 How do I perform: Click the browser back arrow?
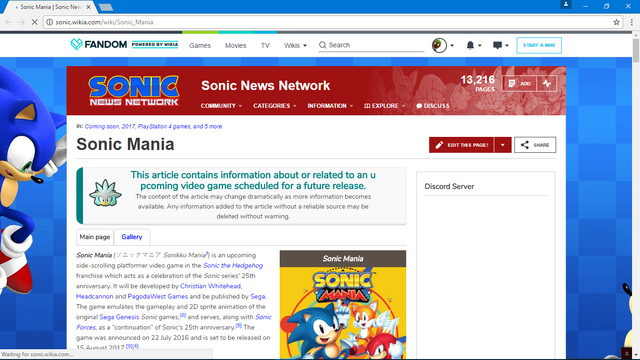click(9, 22)
